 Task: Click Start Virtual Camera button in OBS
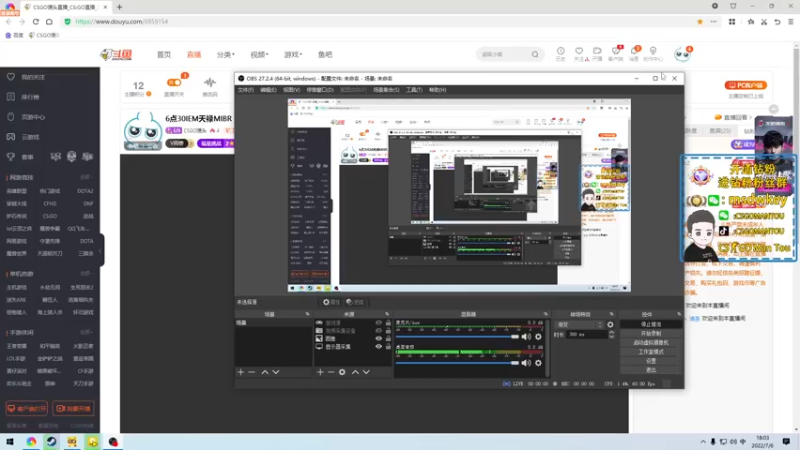pos(651,343)
